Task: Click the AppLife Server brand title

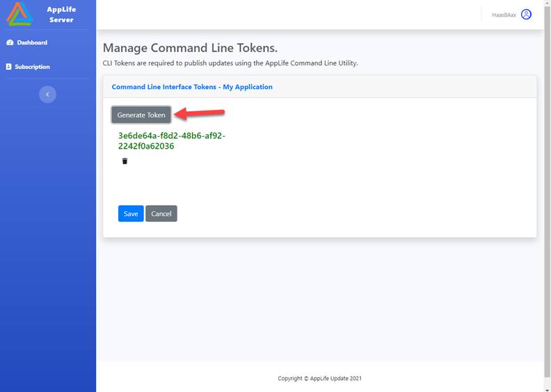Action: [x=61, y=15]
